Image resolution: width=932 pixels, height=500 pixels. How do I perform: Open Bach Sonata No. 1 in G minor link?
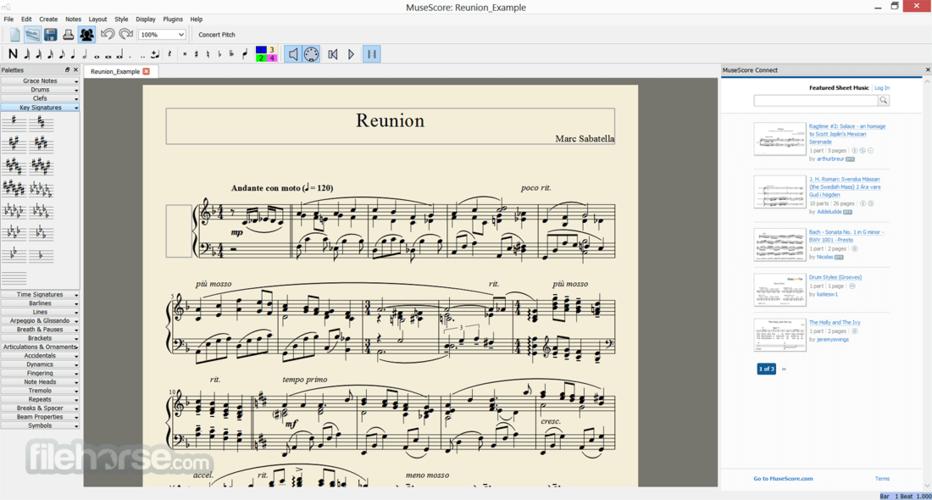pyautogui.click(x=845, y=235)
